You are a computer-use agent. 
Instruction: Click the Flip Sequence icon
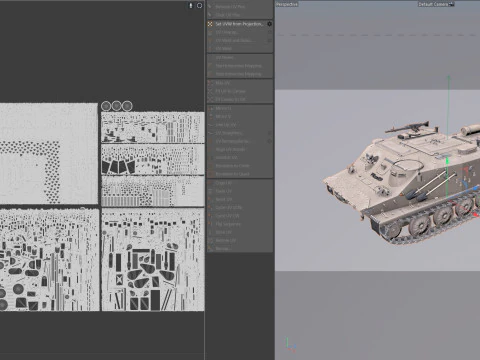[210, 224]
